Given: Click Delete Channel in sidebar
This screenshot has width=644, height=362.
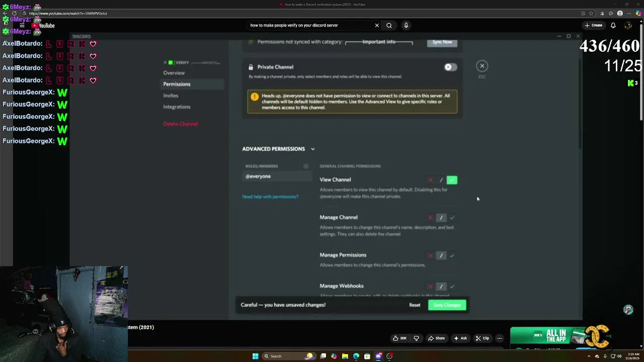Looking at the screenshot, I should point(181,124).
